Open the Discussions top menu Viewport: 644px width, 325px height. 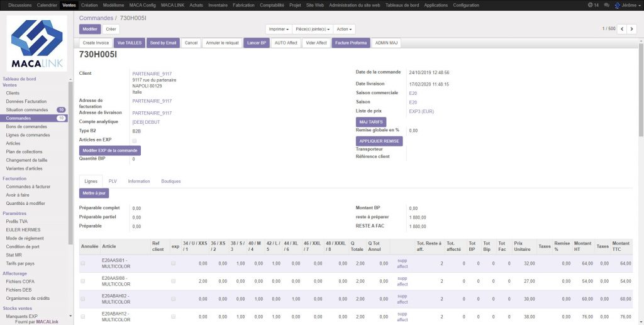(x=19, y=5)
